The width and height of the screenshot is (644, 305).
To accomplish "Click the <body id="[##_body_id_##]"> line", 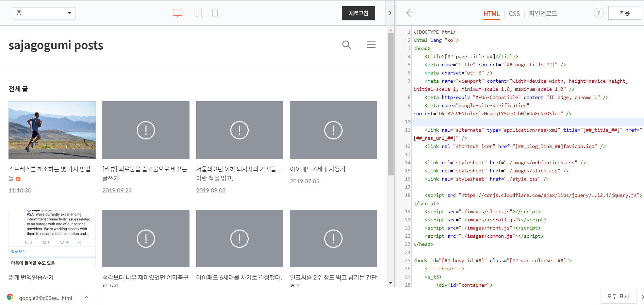I will point(492,260).
